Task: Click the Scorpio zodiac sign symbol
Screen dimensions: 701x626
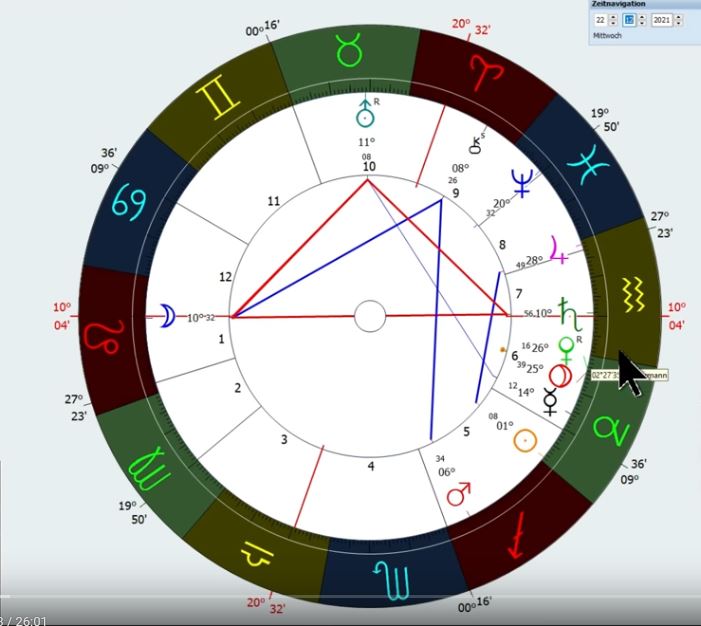Action: (x=392, y=580)
